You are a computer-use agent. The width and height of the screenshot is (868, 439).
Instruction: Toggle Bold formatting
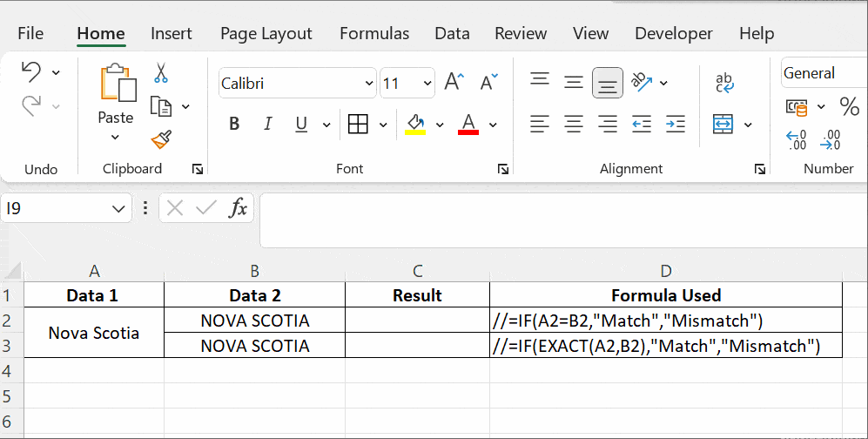pyautogui.click(x=234, y=125)
